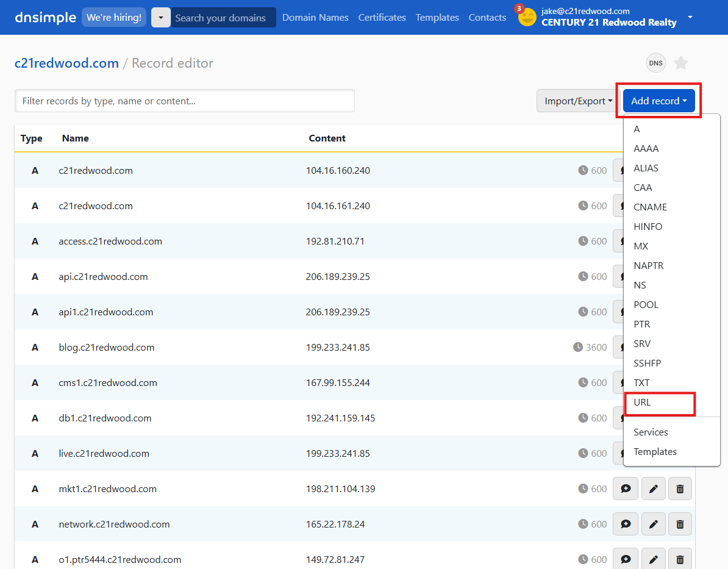
Task: Focus the filter records input field
Action: pyautogui.click(x=185, y=101)
